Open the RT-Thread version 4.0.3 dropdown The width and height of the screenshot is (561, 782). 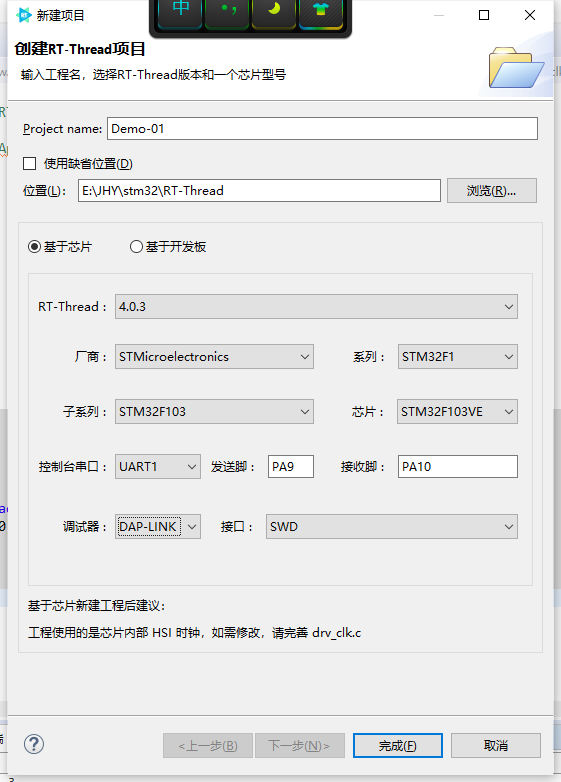(x=316, y=306)
